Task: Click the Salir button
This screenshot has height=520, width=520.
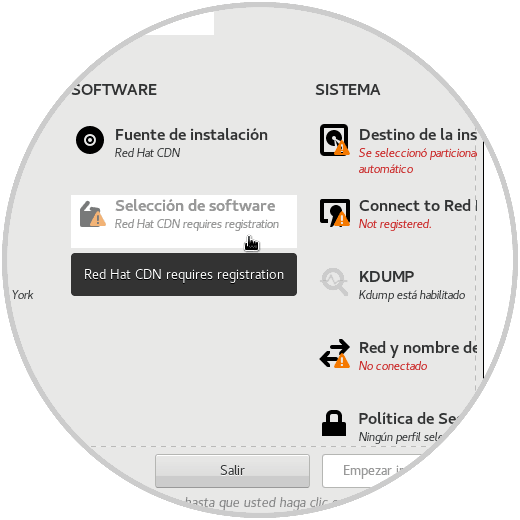Action: (232, 471)
